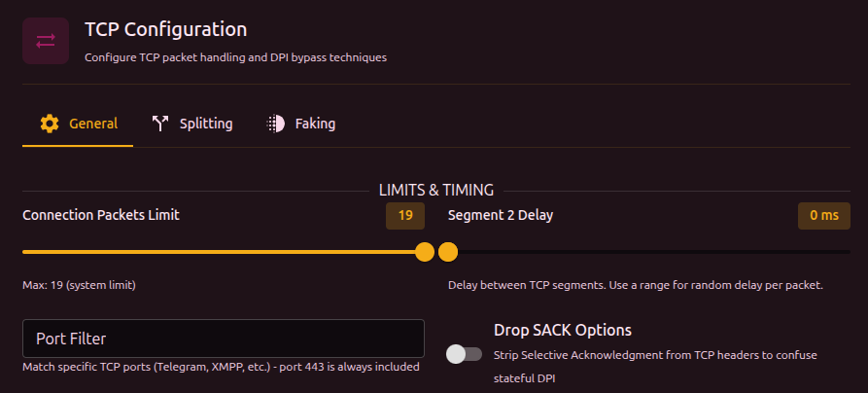The width and height of the screenshot is (868, 393).
Task: Click the 0 ms delay value badge
Action: coord(824,215)
